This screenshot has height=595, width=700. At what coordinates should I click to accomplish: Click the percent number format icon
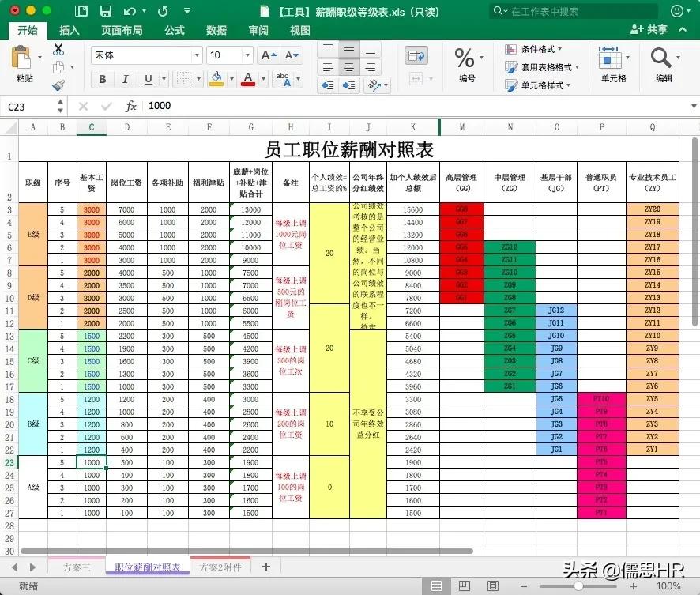(463, 58)
